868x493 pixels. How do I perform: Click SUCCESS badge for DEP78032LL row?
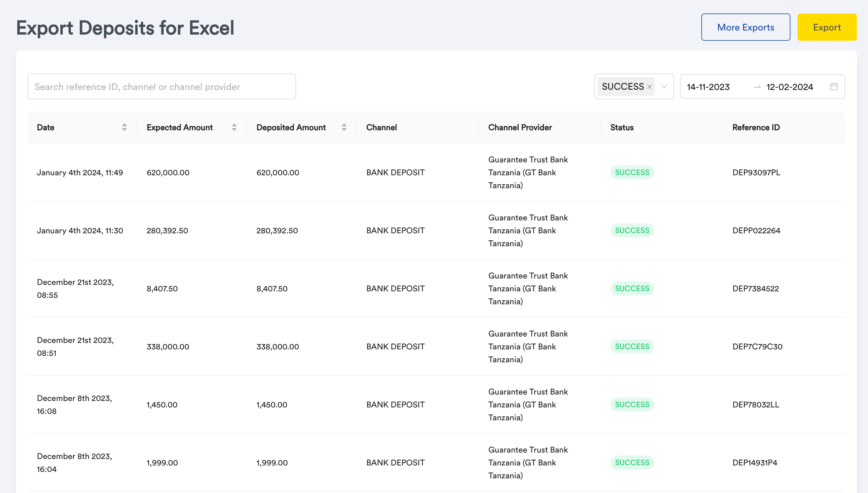632,404
